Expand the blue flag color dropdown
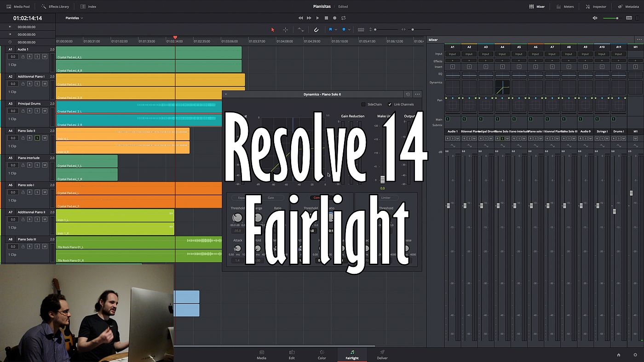Viewport: 644px width, 362px height. tap(336, 30)
